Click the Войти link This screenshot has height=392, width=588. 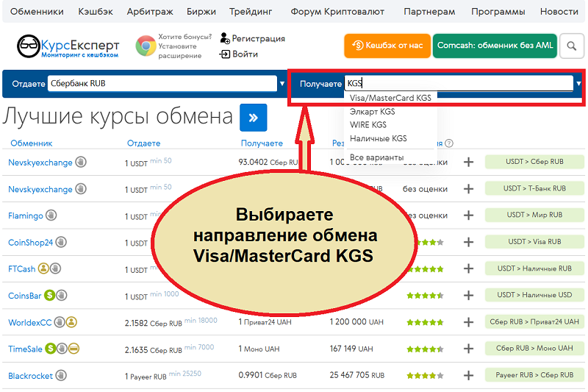pos(239,54)
